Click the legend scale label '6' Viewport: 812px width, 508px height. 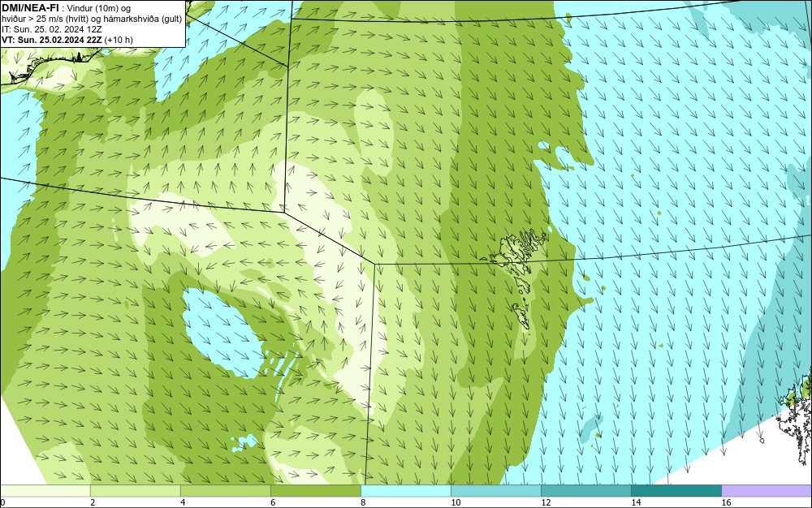tap(273, 502)
